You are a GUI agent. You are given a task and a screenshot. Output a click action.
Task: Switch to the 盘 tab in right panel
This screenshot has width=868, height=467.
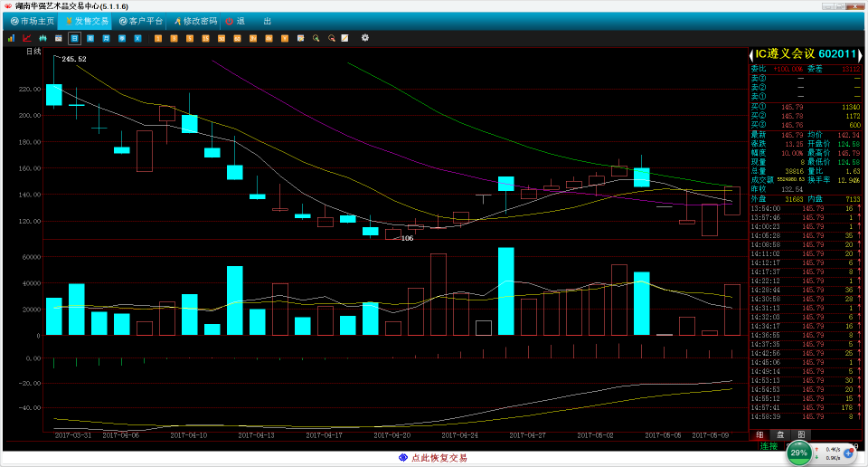tap(780, 434)
